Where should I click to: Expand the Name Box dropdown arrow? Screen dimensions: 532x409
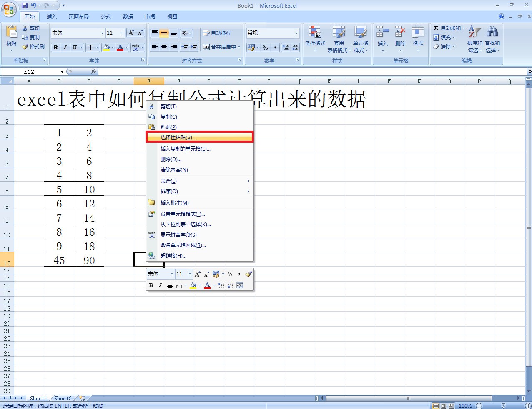point(62,72)
